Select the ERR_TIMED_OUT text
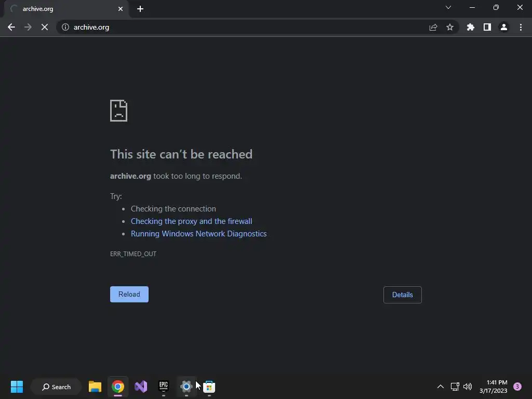532x399 pixels. coord(134,254)
